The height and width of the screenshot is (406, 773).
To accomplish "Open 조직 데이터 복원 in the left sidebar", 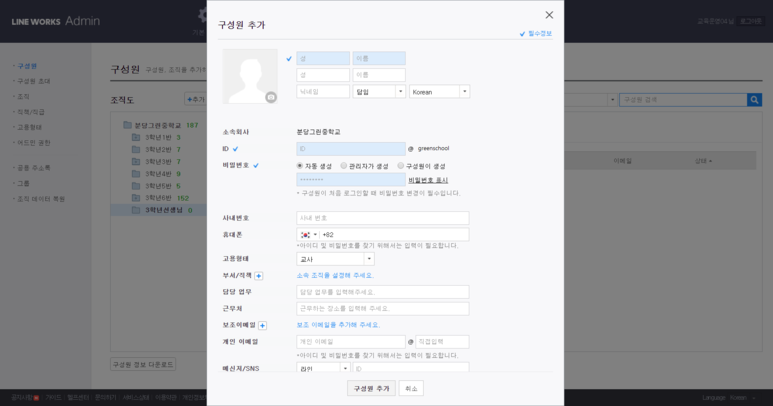I will [x=41, y=199].
